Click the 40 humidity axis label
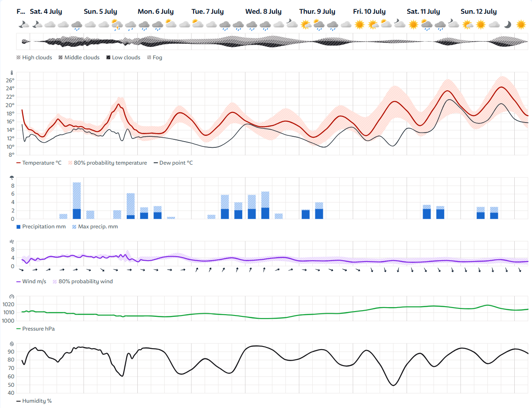 pyautogui.click(x=11, y=393)
